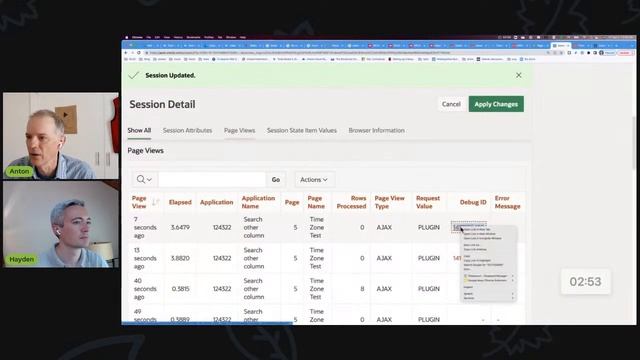This screenshot has height=360, width=640.
Task: Switch to the Page Views tab
Action: [239, 130]
